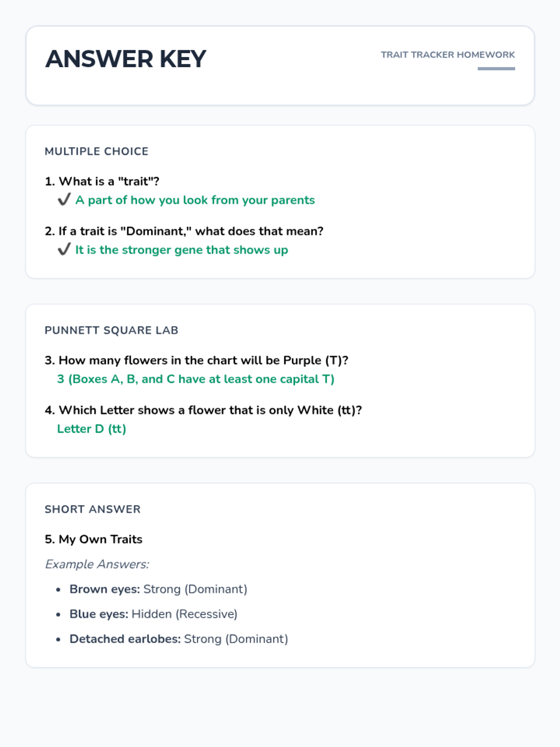Click the MULTIPLE CHOICE section header
560x747 pixels.
point(97,151)
